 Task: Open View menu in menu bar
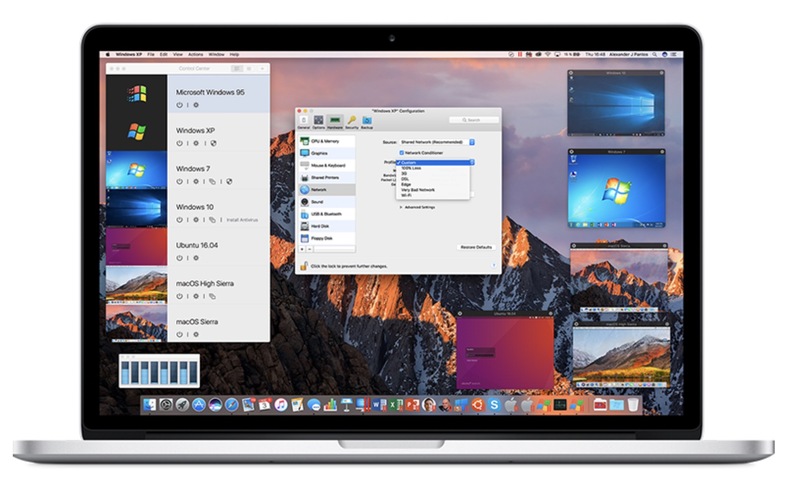(178, 54)
